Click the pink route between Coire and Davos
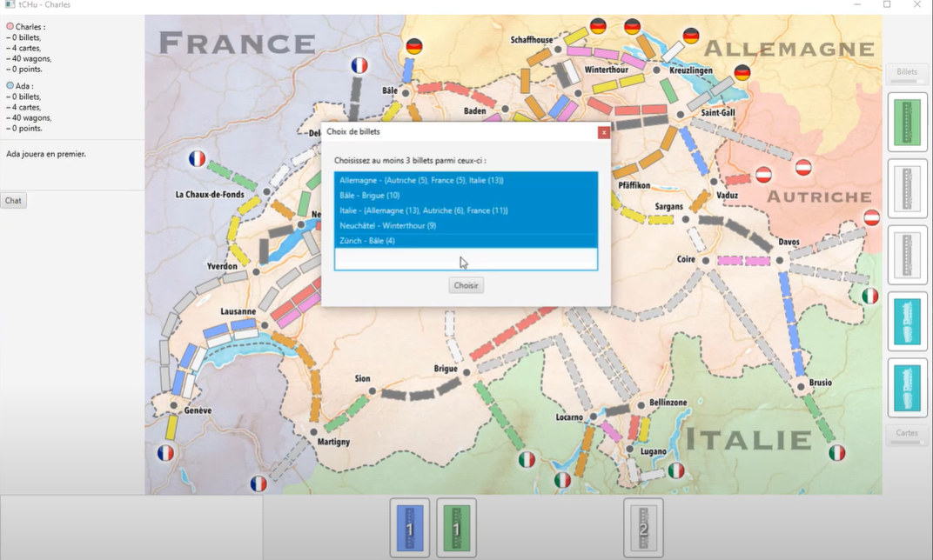Image resolution: width=933 pixels, height=560 pixels. coord(743,261)
